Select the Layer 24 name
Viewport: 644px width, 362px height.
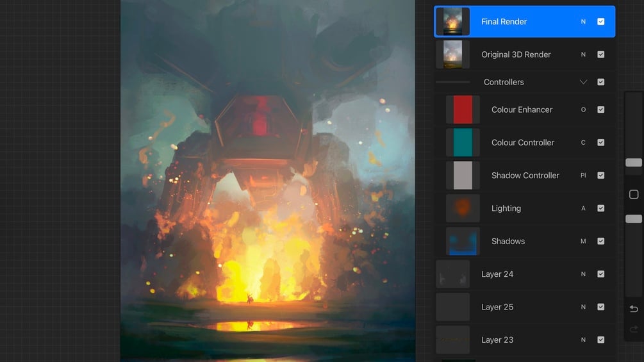497,274
